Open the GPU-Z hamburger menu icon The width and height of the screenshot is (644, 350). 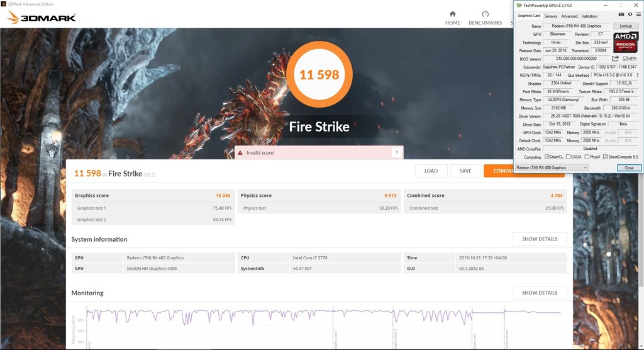[638, 14]
